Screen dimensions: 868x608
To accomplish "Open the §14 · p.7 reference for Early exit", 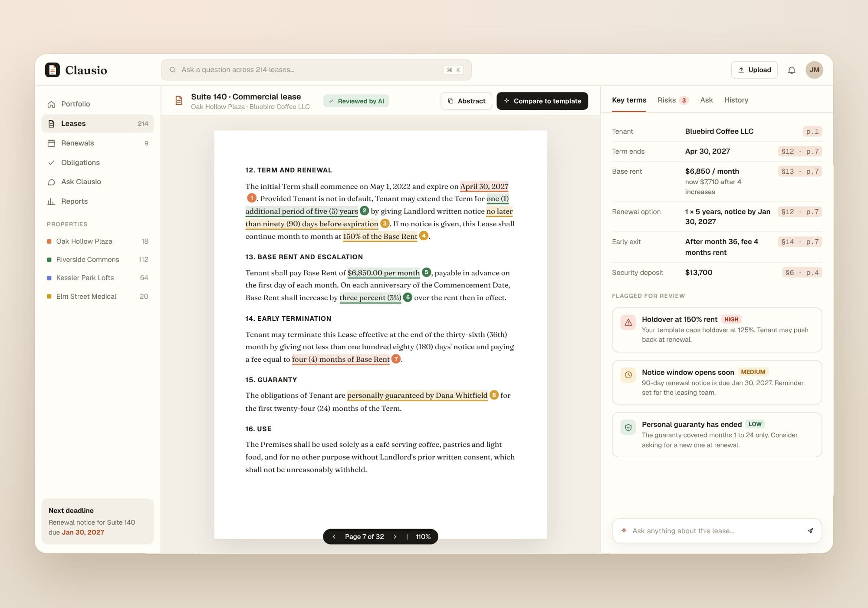I will coord(800,242).
